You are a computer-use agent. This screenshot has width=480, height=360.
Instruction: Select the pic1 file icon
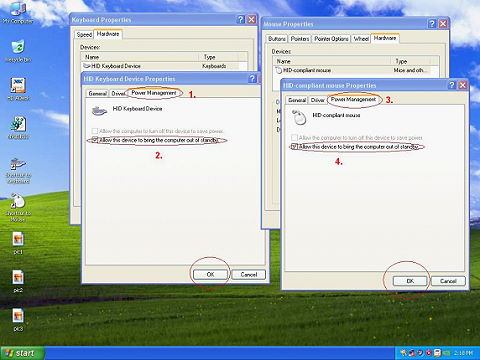(18, 243)
